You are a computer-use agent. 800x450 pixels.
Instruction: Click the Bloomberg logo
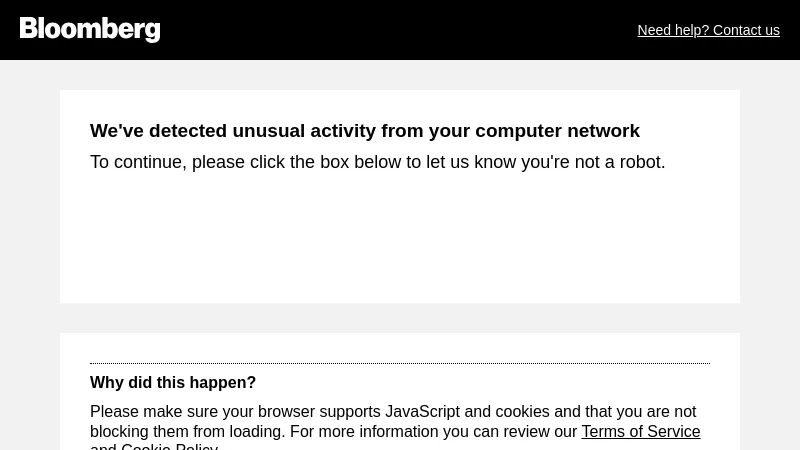pos(90,29)
